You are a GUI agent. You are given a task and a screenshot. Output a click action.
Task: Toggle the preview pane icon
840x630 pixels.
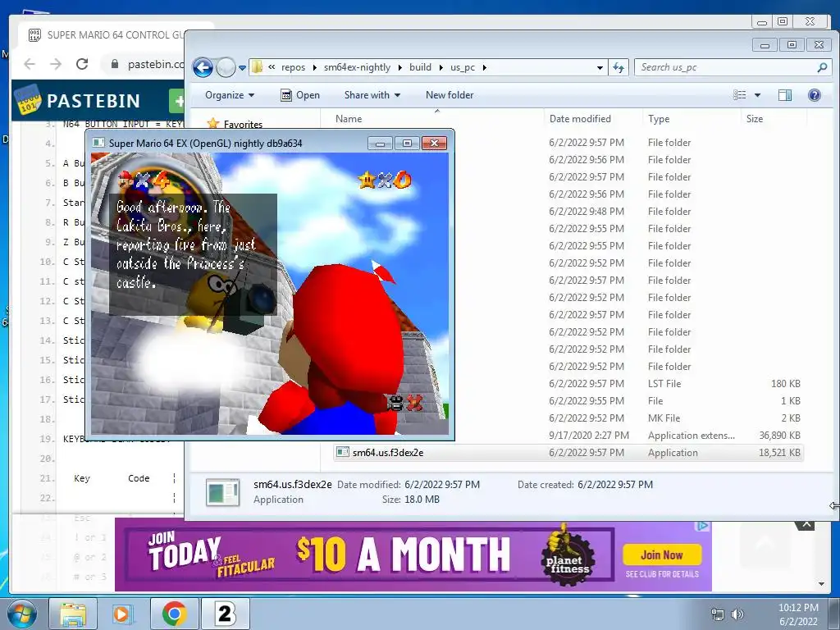point(785,95)
